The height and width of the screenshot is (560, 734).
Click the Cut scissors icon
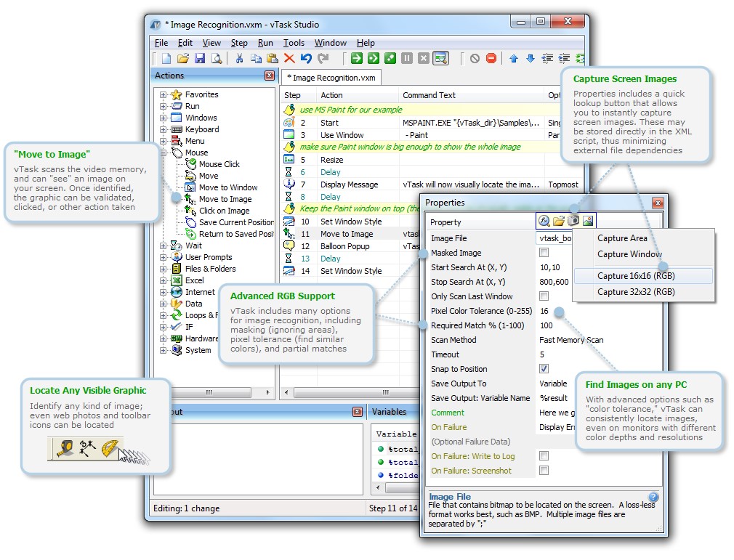click(239, 59)
